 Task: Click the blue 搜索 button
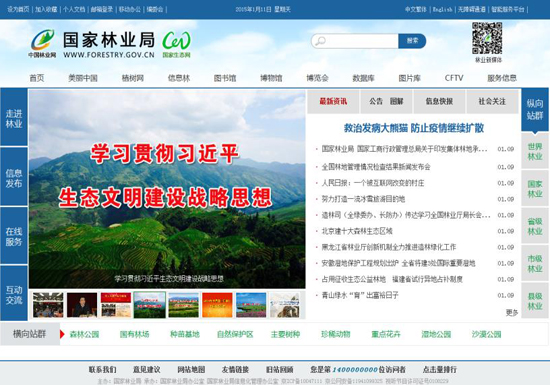point(412,41)
